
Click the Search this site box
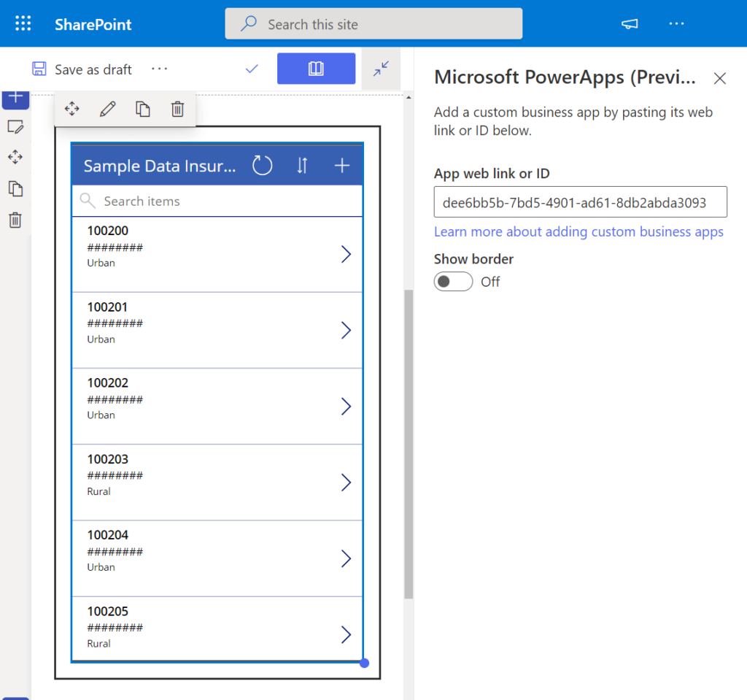pos(373,24)
